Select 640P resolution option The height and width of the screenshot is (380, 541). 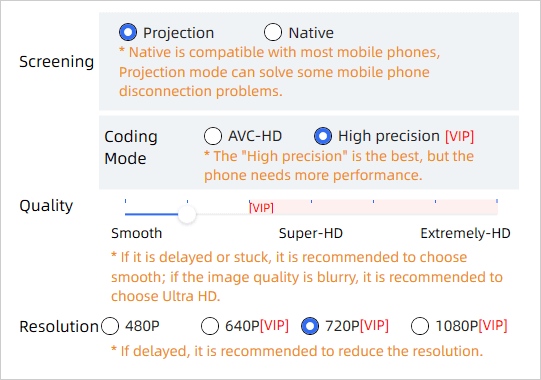[210, 326]
